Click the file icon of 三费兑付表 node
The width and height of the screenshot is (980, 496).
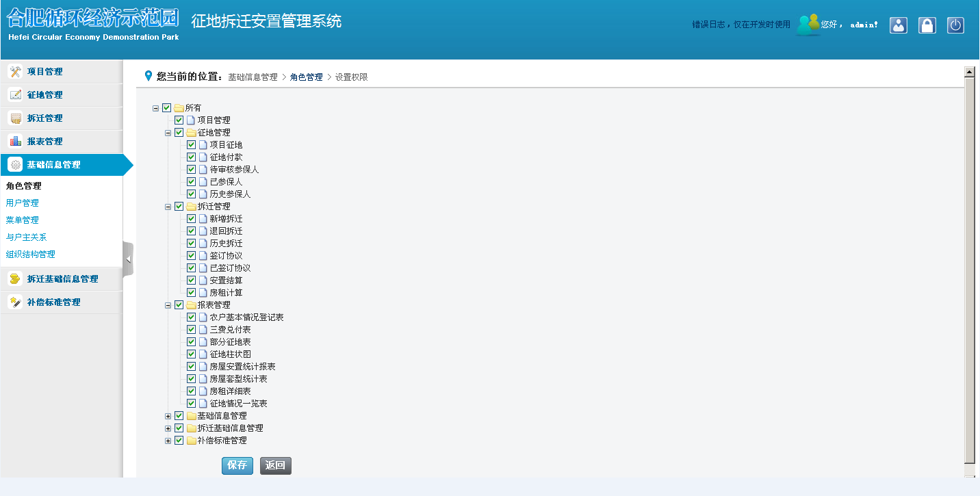tap(203, 330)
